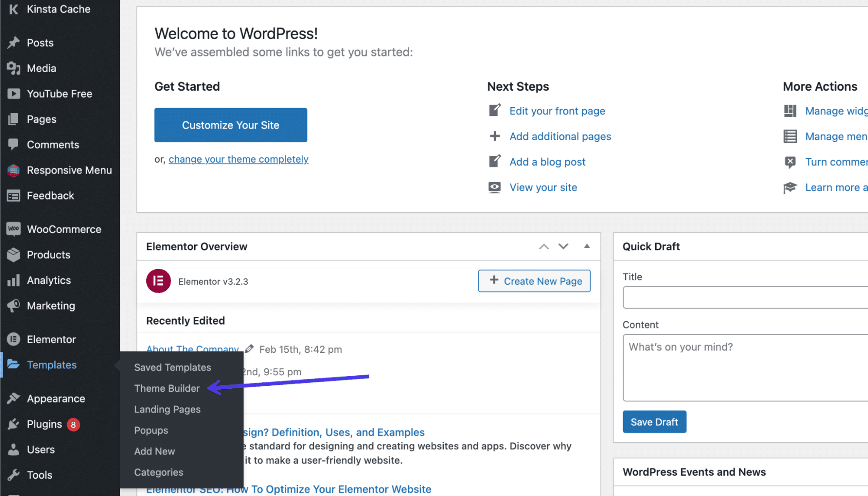Click the YouTube Free icon in sidebar
The image size is (868, 496).
(x=12, y=93)
